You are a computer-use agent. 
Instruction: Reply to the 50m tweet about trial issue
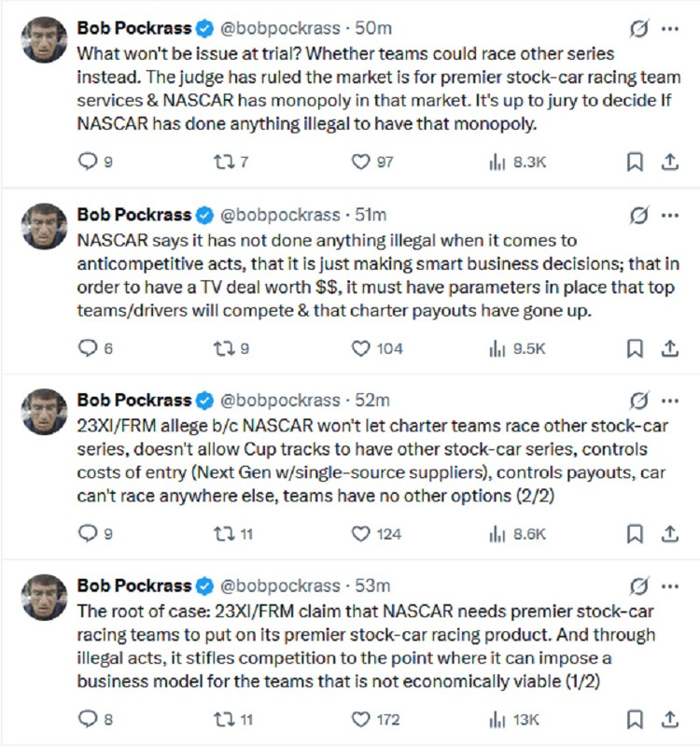[x=89, y=162]
